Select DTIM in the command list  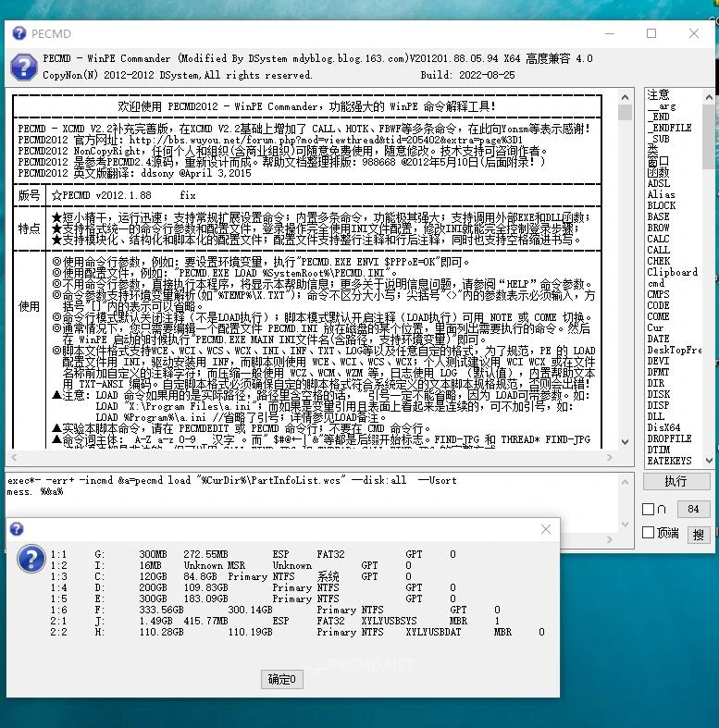[x=659, y=450]
